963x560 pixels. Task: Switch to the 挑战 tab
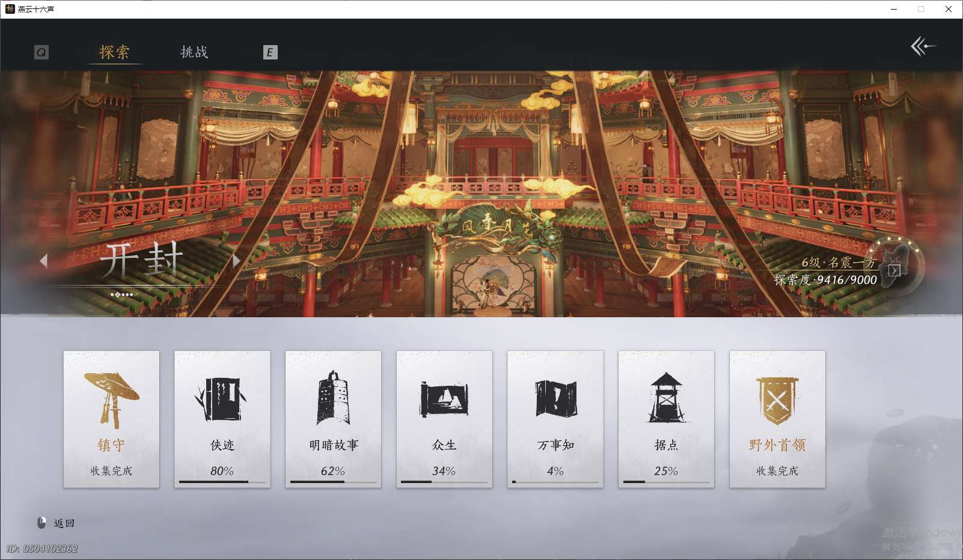[194, 52]
